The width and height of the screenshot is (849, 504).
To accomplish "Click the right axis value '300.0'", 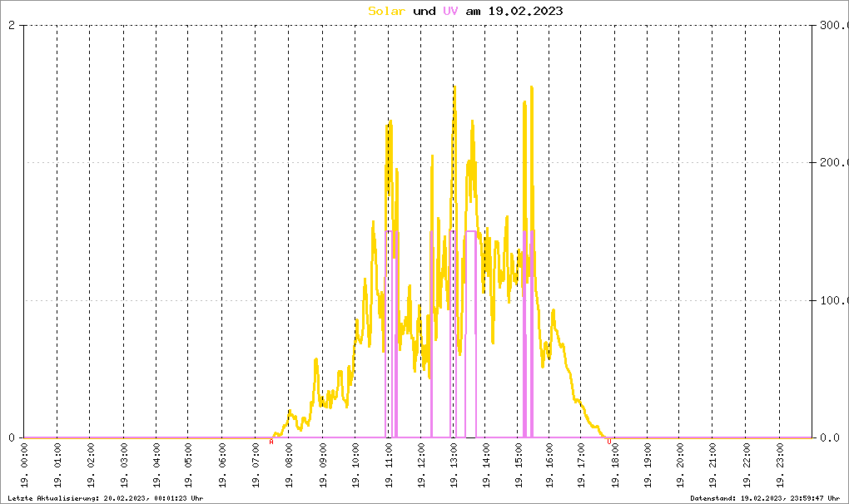I will click(x=834, y=25).
